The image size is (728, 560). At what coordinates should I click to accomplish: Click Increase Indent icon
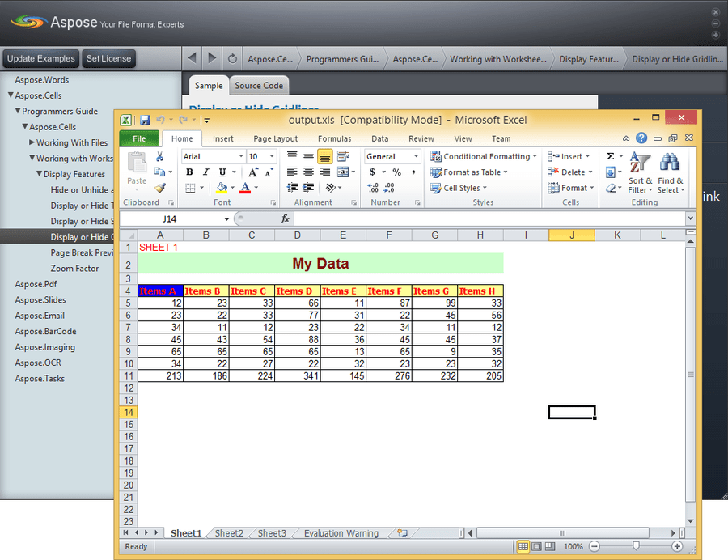pyautogui.click(x=308, y=188)
